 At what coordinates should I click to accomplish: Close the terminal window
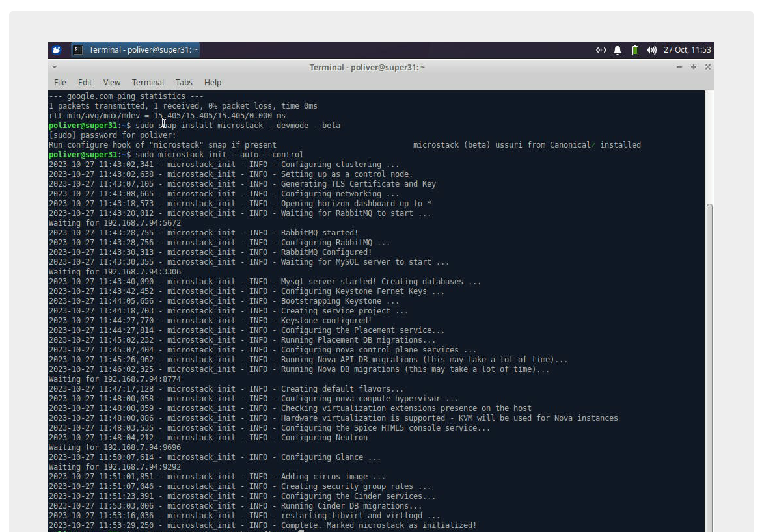pyautogui.click(x=708, y=67)
